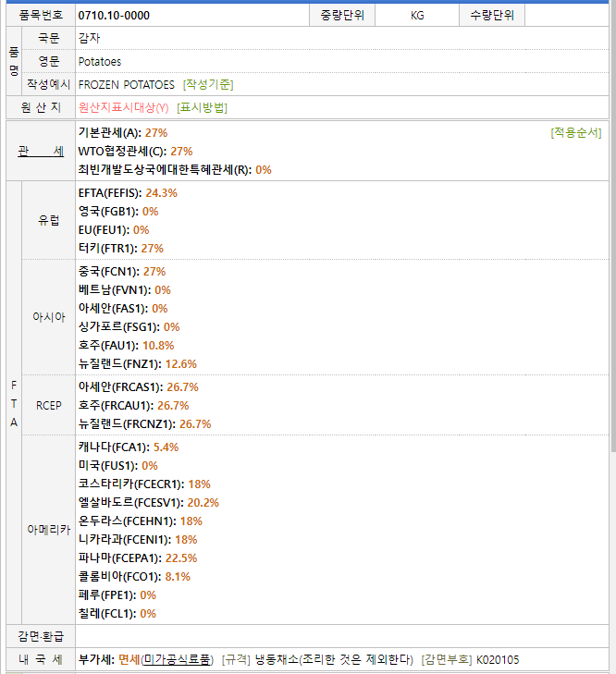Click the 표시방법 link in the 원산지 row

pos(202,107)
